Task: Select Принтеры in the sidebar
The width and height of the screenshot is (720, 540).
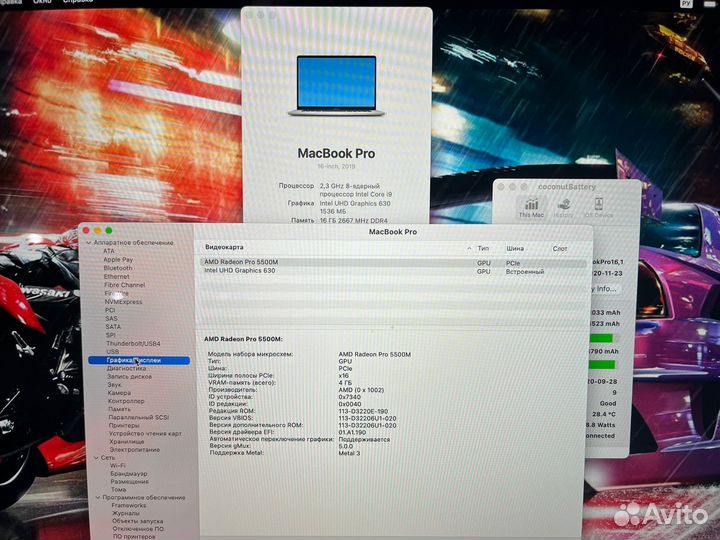Action: point(124,426)
